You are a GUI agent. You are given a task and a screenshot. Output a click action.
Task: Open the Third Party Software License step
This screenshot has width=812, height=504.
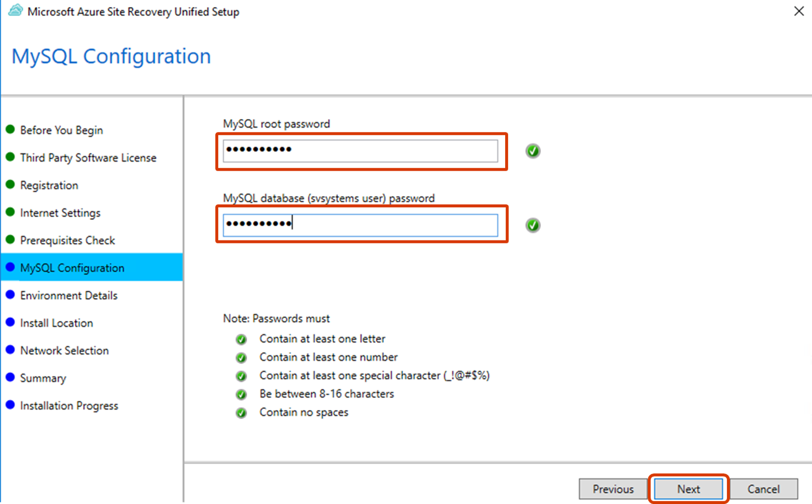(88, 158)
